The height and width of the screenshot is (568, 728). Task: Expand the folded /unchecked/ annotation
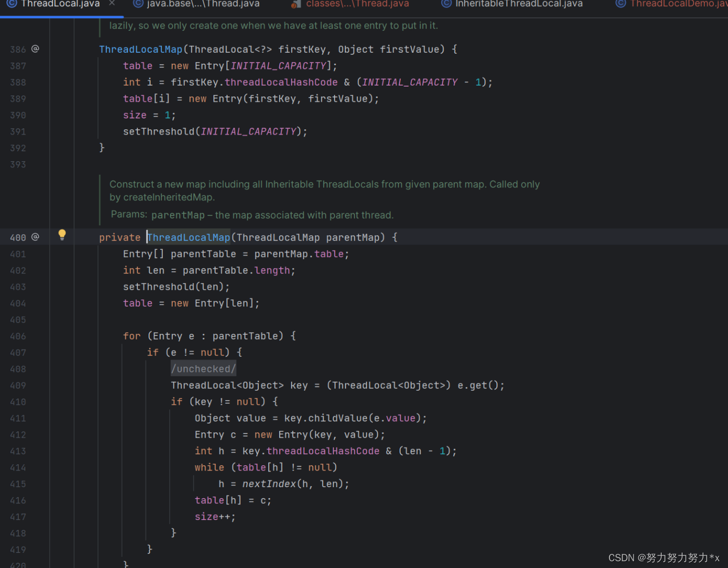click(x=204, y=369)
